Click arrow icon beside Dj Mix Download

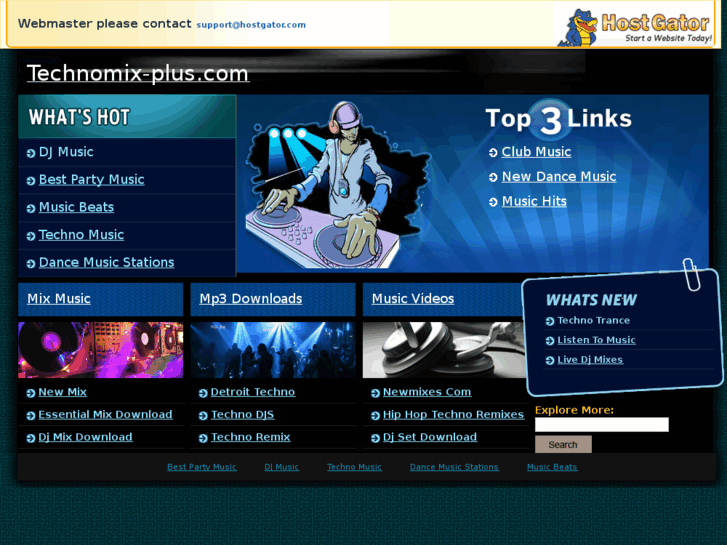(x=31, y=438)
